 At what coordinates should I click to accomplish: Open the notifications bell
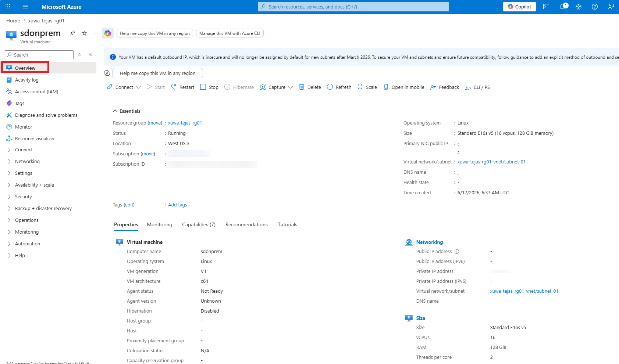(x=563, y=7)
